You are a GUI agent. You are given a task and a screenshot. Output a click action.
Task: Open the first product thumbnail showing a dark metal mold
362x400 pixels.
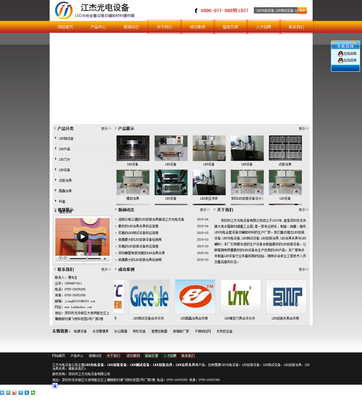click(133, 148)
